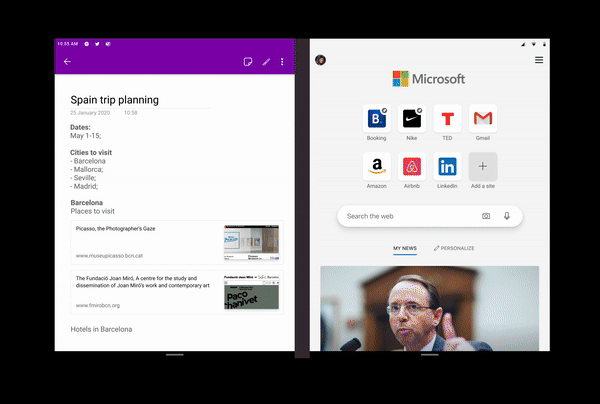Screen dimensions: 600x404
Task: Click the Hotels in Barcelona line
Action: pyautogui.click(x=101, y=329)
